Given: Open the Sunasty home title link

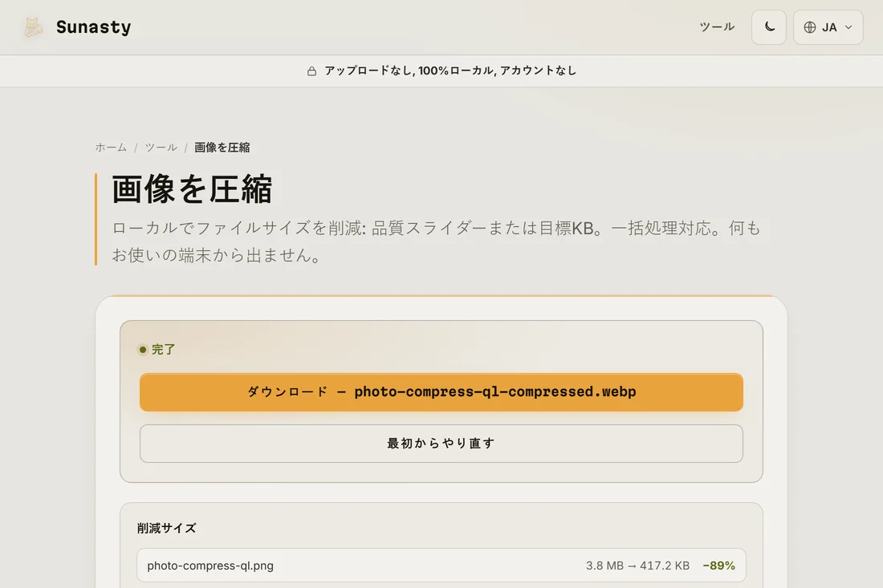Looking at the screenshot, I should click(x=93, y=27).
